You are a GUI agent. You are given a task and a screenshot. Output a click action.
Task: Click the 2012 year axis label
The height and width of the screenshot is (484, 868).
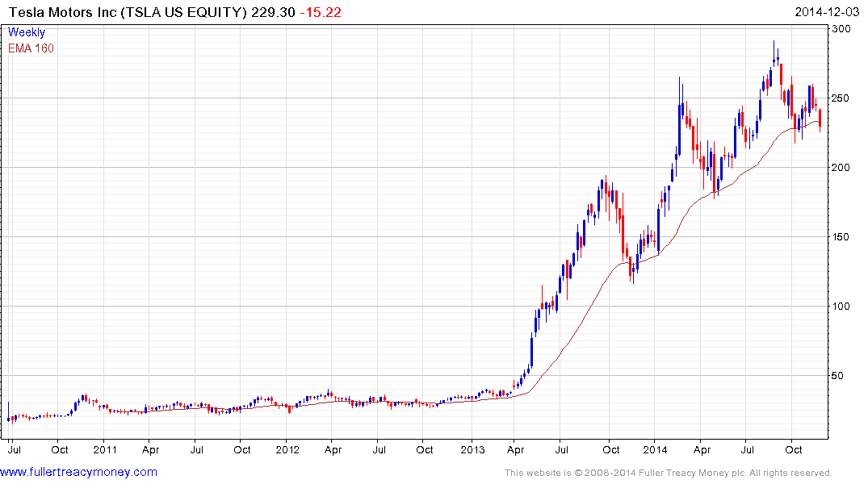(x=287, y=449)
